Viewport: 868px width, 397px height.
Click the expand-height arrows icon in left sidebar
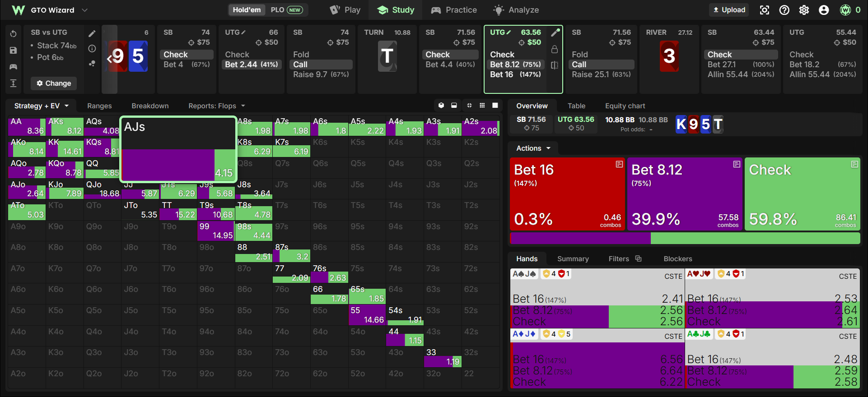pos(13,83)
